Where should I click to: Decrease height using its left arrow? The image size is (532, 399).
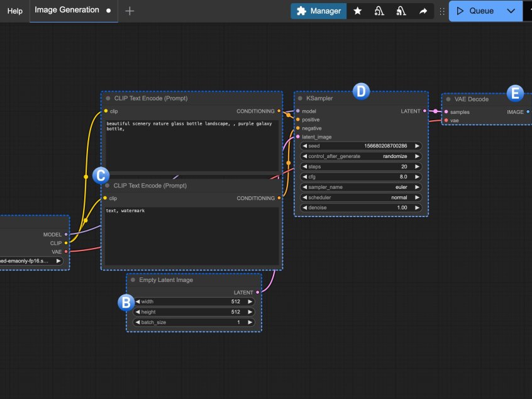tap(138, 312)
